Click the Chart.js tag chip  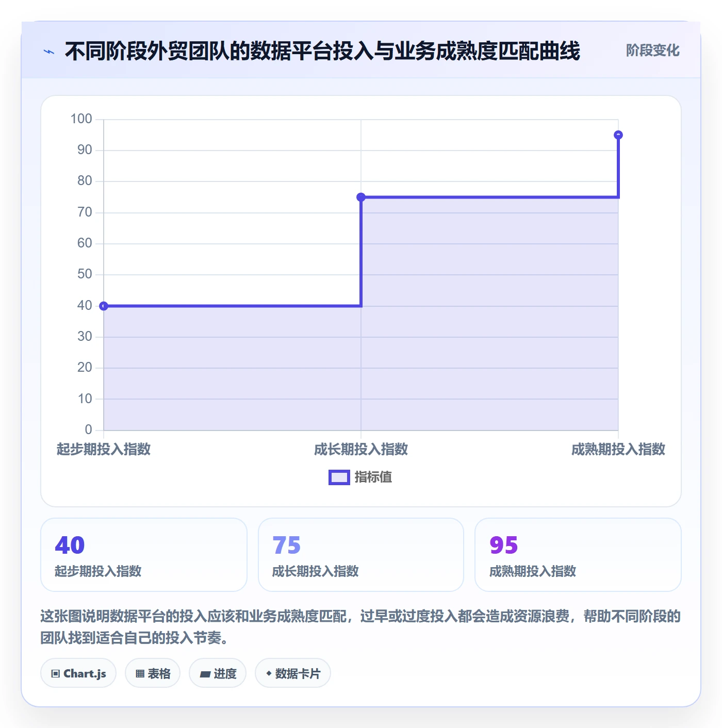(78, 673)
